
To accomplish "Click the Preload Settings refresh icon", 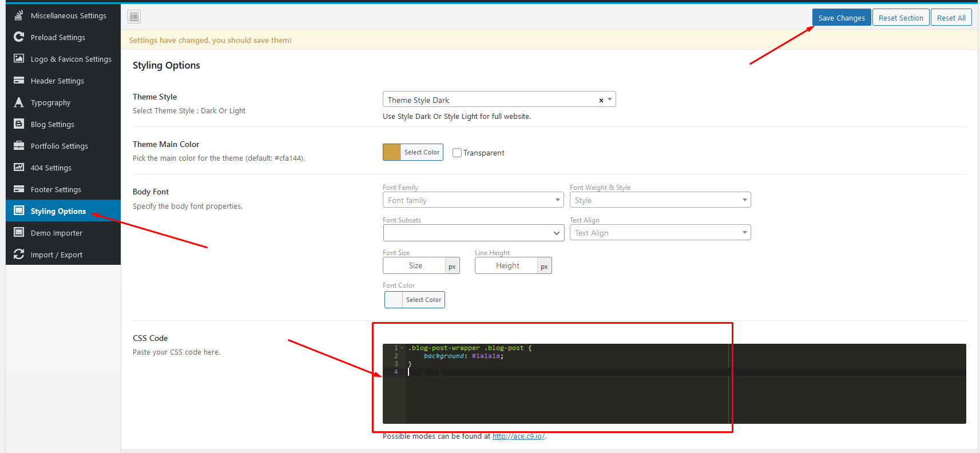I will tap(19, 37).
